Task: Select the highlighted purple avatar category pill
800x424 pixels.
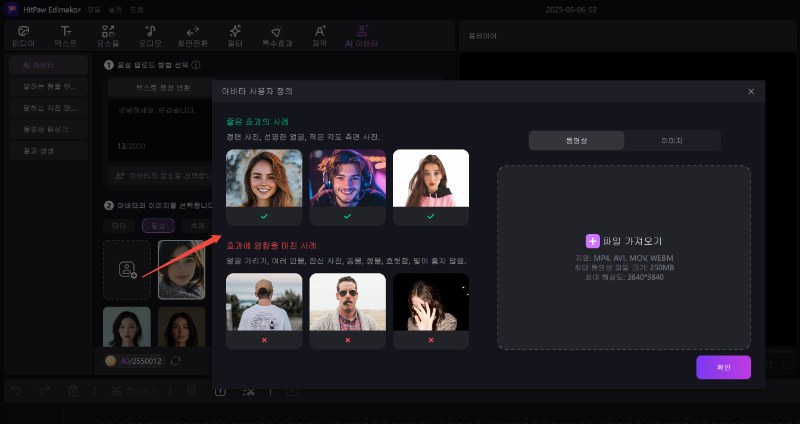Action: 158,226
